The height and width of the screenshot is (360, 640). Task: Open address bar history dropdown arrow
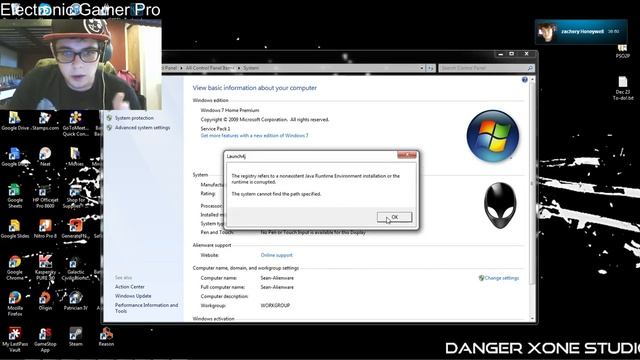422,68
